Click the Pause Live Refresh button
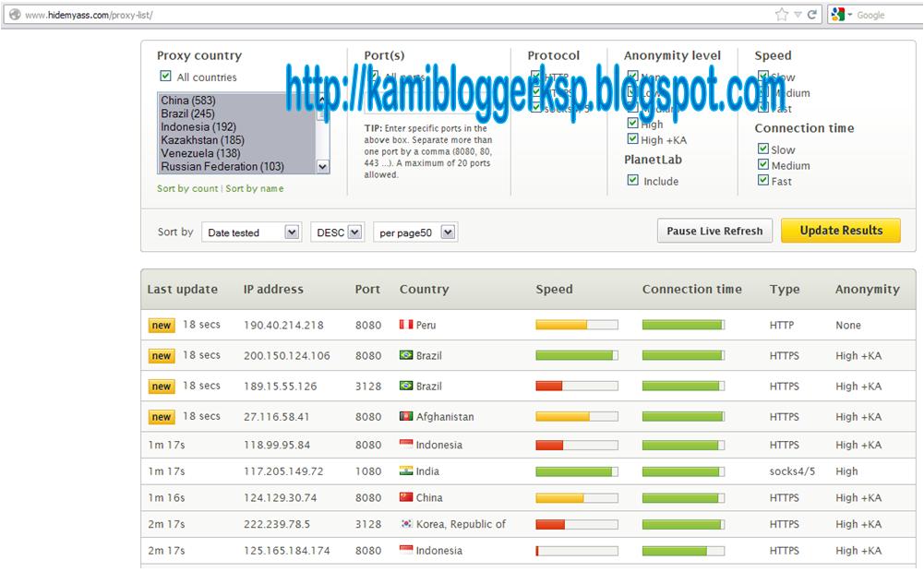This screenshot has width=924, height=572. coord(714,231)
